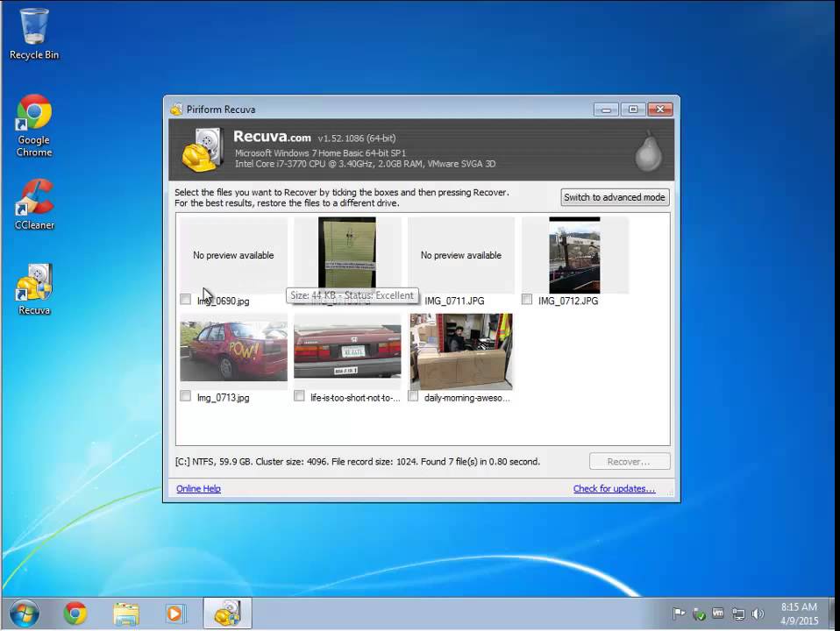Select the yellow notepad photo thumbnail

(347, 252)
